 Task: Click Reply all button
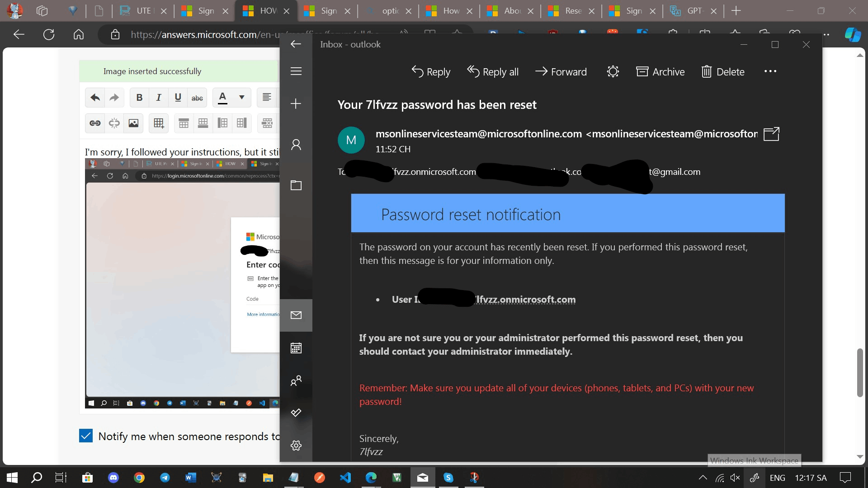click(493, 72)
